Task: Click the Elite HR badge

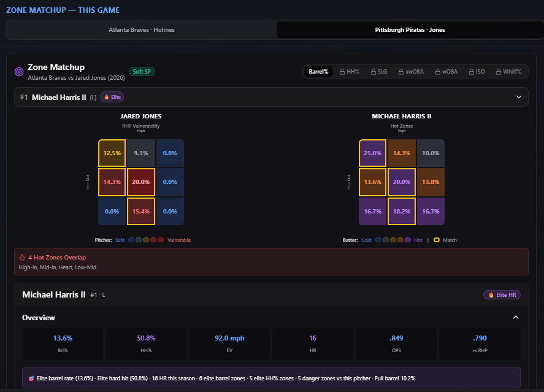Action: [502, 295]
